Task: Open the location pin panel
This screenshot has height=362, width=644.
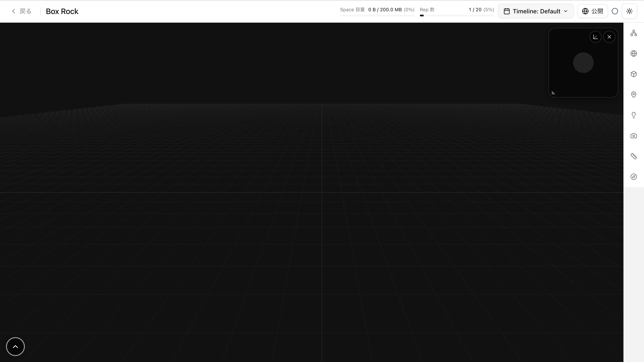Action: click(x=634, y=94)
